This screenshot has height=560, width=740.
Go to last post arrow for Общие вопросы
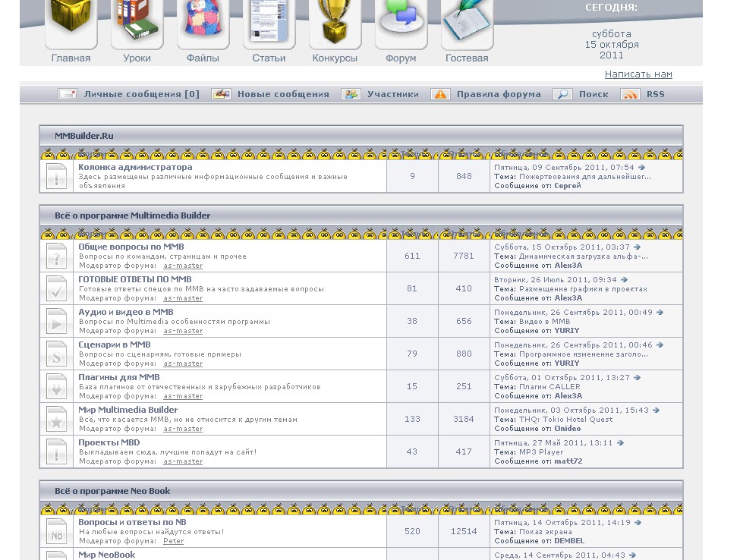click(637, 247)
